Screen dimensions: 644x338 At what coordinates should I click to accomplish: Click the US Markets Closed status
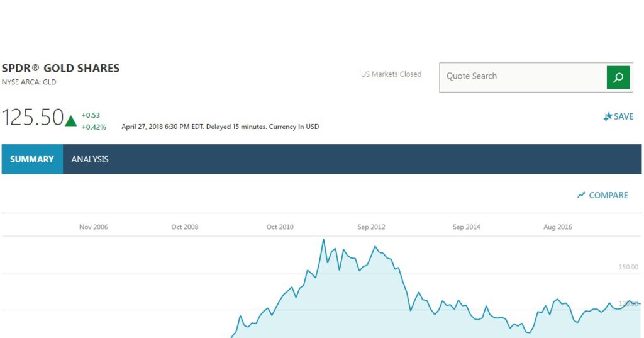point(391,74)
